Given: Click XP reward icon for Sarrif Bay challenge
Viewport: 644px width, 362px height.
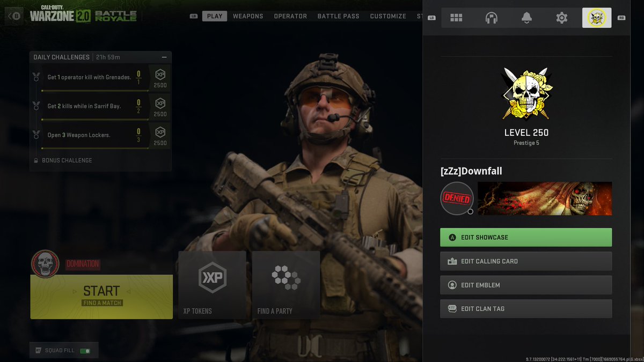Looking at the screenshot, I should click(160, 104).
